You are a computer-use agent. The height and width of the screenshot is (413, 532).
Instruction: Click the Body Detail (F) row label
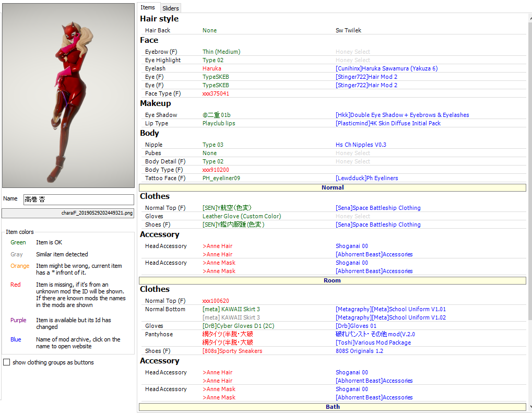pyautogui.click(x=165, y=161)
